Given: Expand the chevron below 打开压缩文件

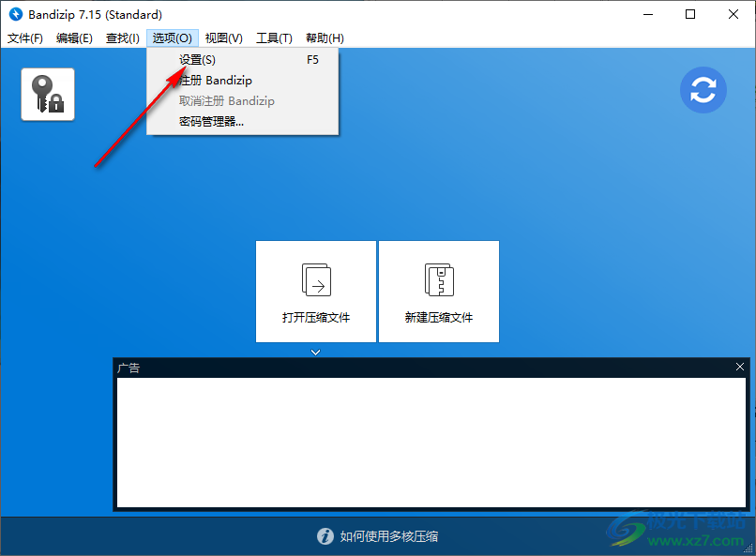Looking at the screenshot, I should [x=315, y=353].
